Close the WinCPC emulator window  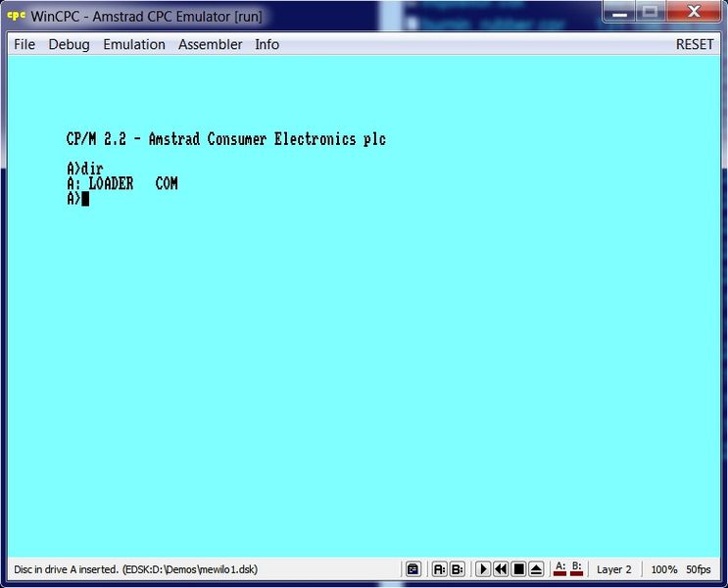pyautogui.click(x=694, y=11)
